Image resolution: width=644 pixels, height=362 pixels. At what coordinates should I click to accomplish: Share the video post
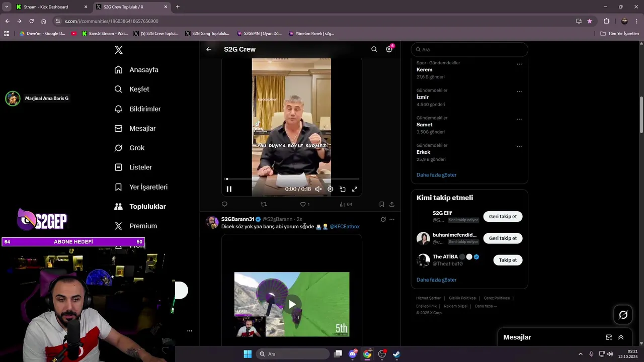click(392, 204)
